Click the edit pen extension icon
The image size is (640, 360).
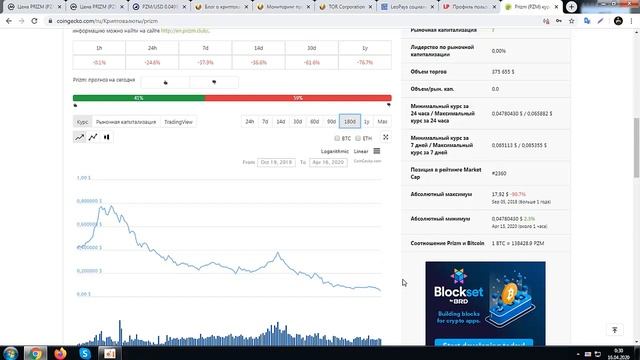click(x=600, y=21)
